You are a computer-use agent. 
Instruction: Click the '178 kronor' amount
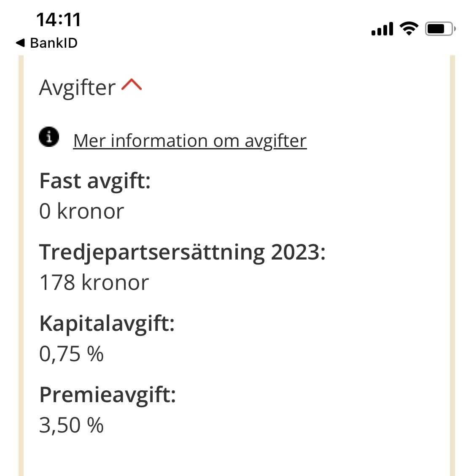(x=94, y=282)
